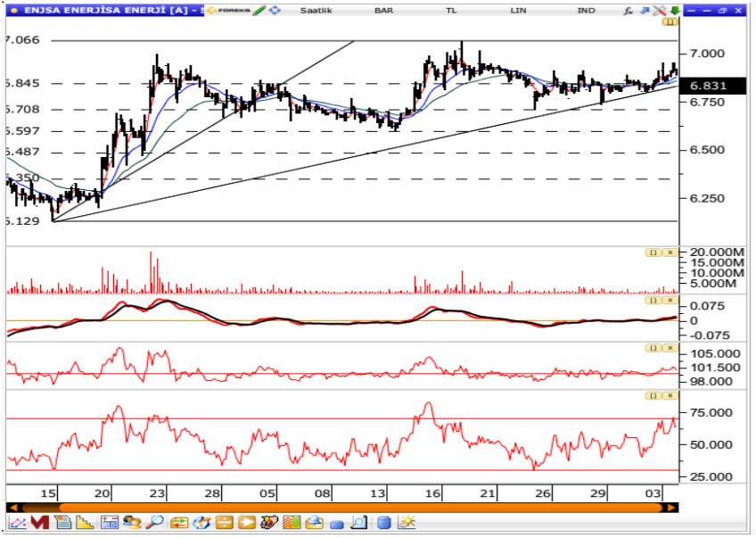Viewport: 756px width, 538px height.
Task: Click the inbox tray with globe icon
Action: (x=315, y=523)
